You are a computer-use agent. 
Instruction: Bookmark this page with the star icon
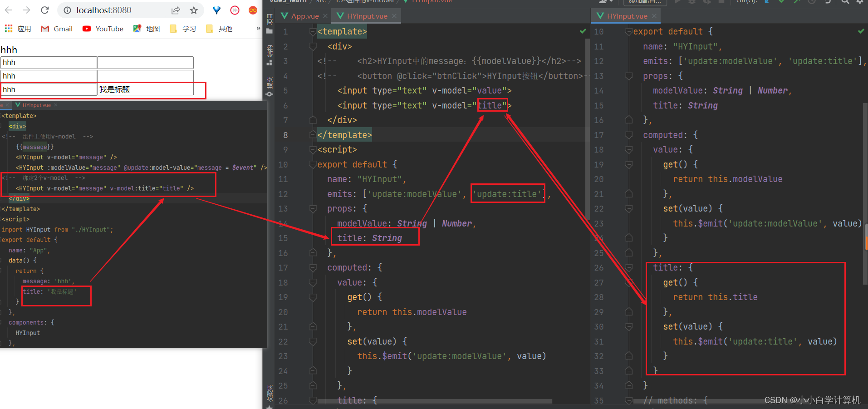pos(194,10)
